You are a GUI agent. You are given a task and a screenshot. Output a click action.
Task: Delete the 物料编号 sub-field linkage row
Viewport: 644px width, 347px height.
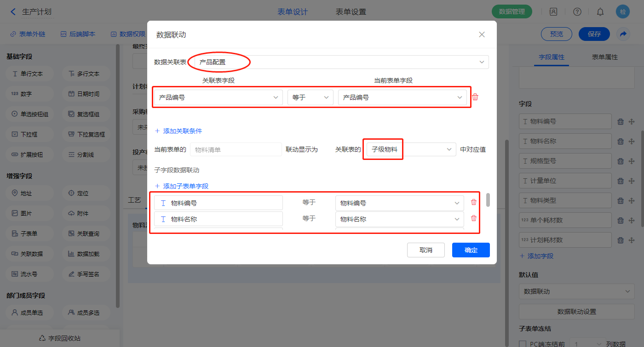(473, 202)
